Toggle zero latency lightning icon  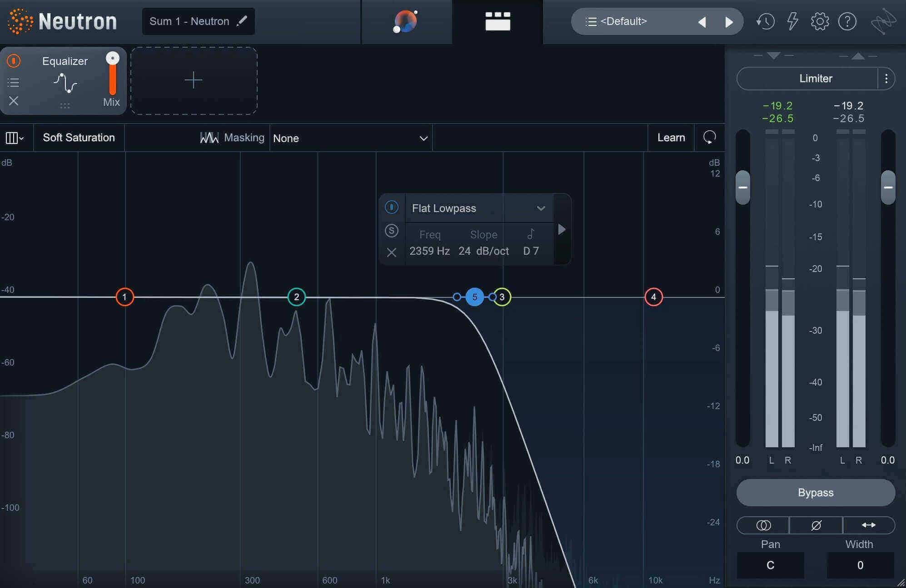coord(792,21)
